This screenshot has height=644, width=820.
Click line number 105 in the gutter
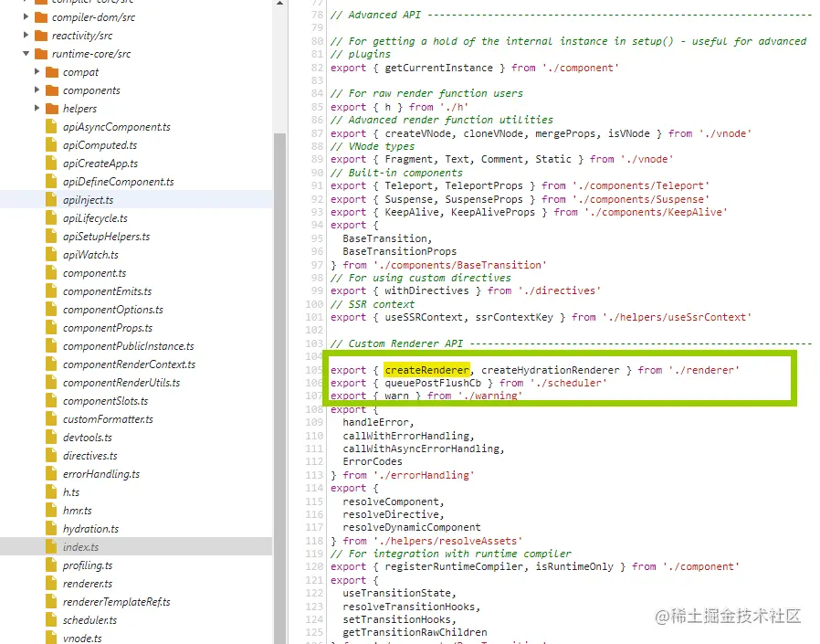click(x=314, y=370)
